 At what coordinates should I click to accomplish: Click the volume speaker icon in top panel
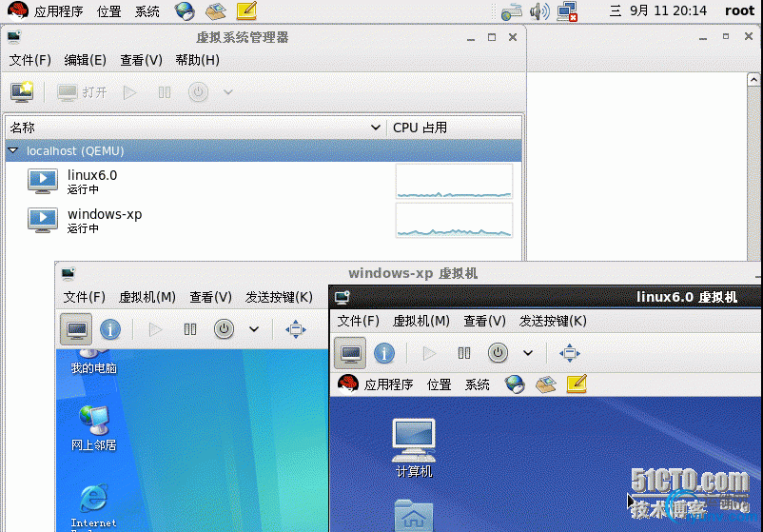point(539,10)
